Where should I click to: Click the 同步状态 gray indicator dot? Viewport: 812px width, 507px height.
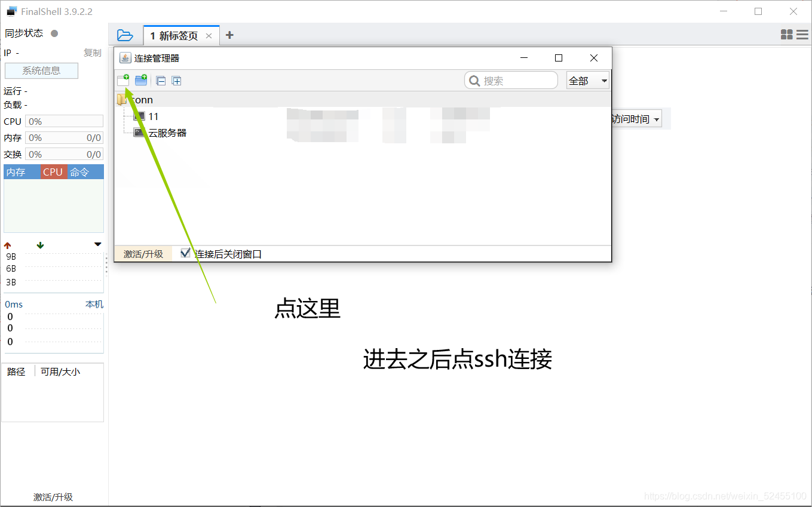[x=54, y=33]
